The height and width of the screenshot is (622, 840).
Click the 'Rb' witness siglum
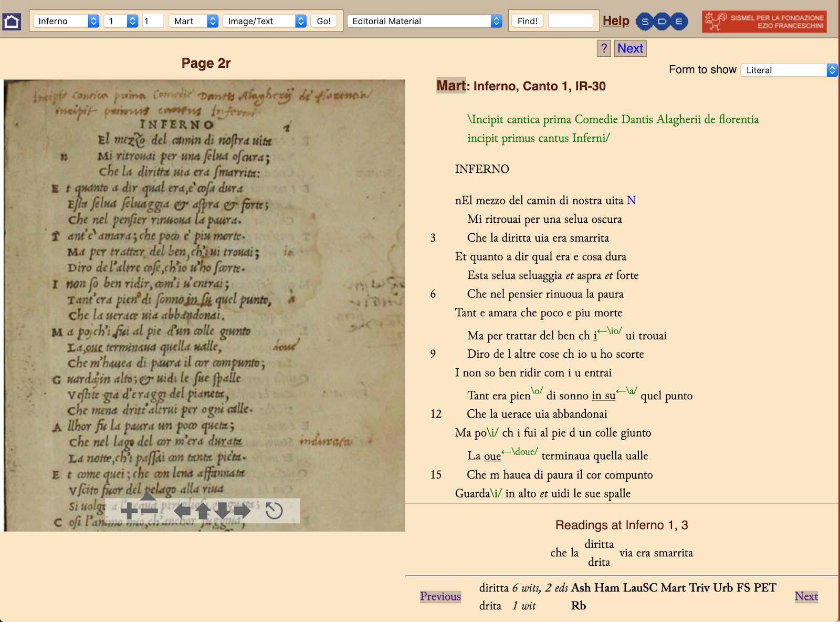[579, 606]
